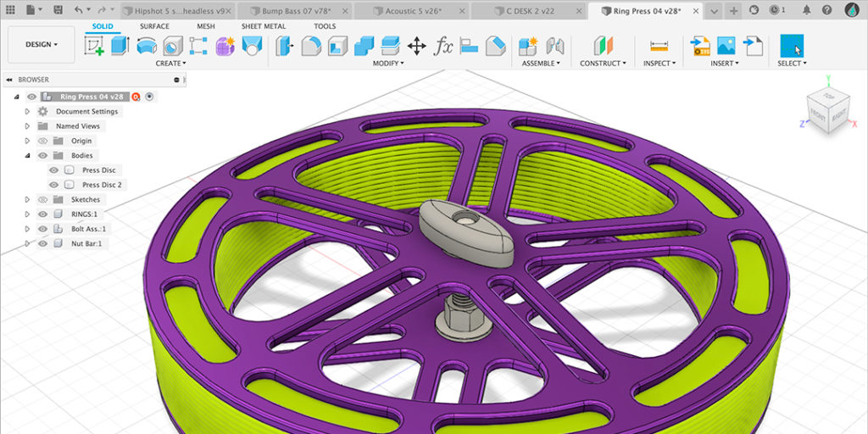This screenshot has height=434, width=868.
Task: Hide the Press Disc body
Action: pos(53,170)
